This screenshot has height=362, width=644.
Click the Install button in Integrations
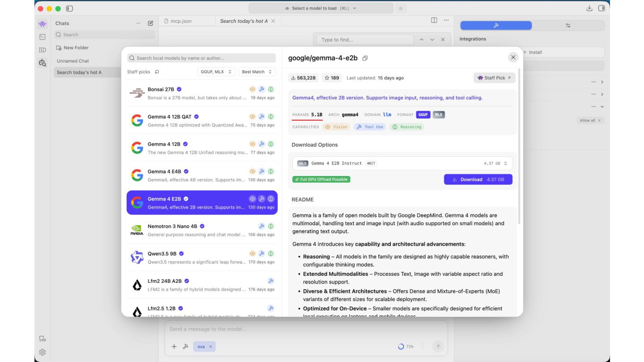pos(532,52)
